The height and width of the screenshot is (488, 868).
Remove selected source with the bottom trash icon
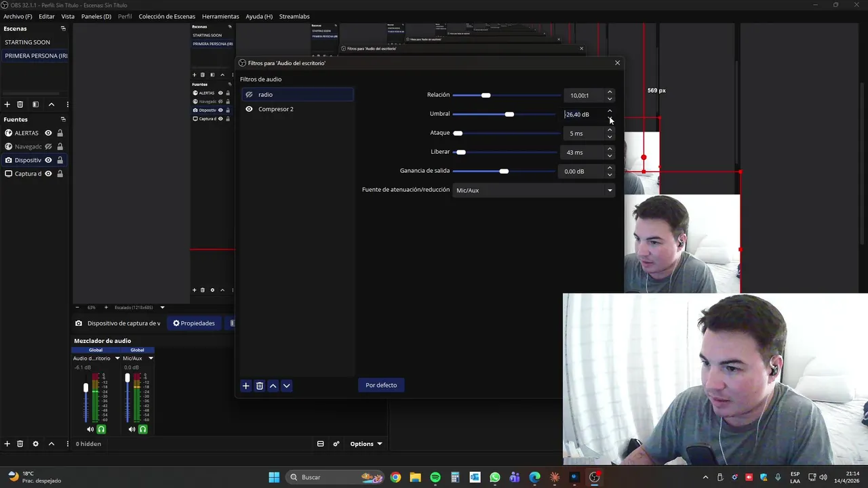point(20,444)
